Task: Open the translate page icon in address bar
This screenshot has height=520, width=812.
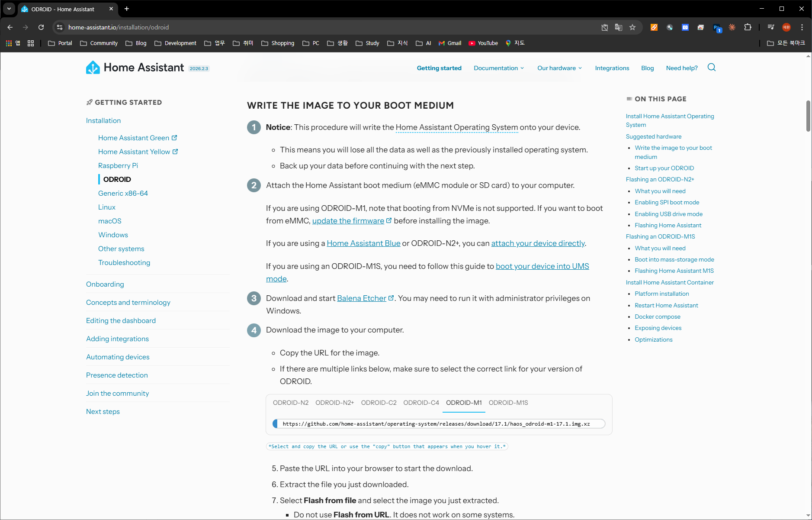Action: coord(619,27)
